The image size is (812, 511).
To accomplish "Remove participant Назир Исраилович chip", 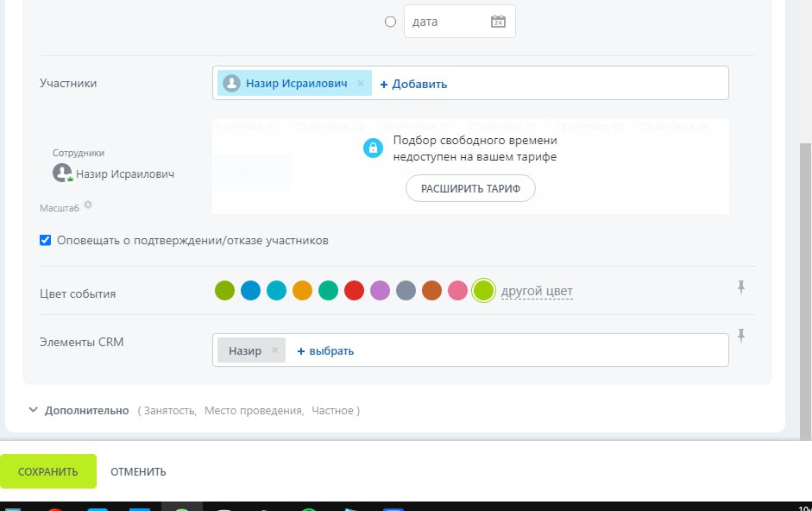I will coord(361,84).
